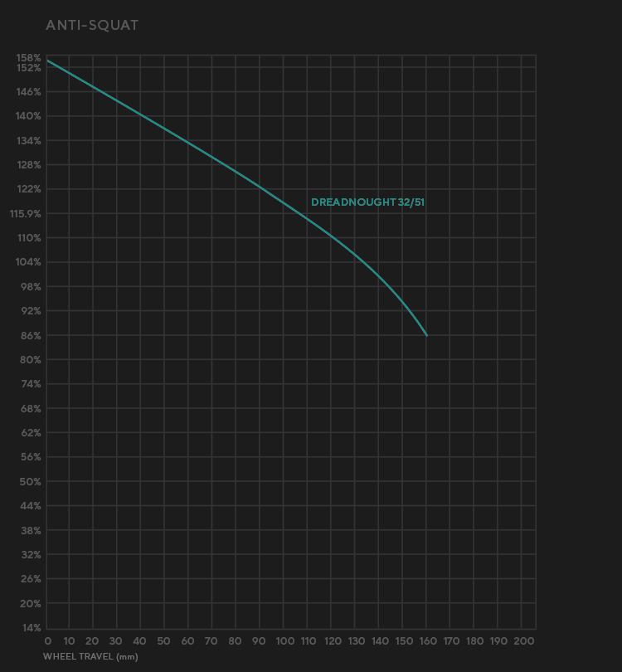Click the curve's start point at 0 mm
Viewport: 622px width, 672px height.
click(x=47, y=61)
